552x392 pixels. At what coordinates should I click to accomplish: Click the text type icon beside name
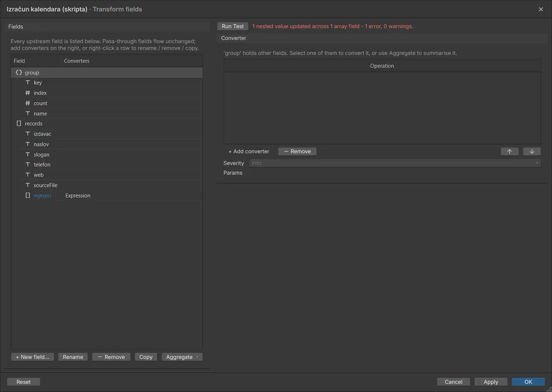pyautogui.click(x=28, y=113)
